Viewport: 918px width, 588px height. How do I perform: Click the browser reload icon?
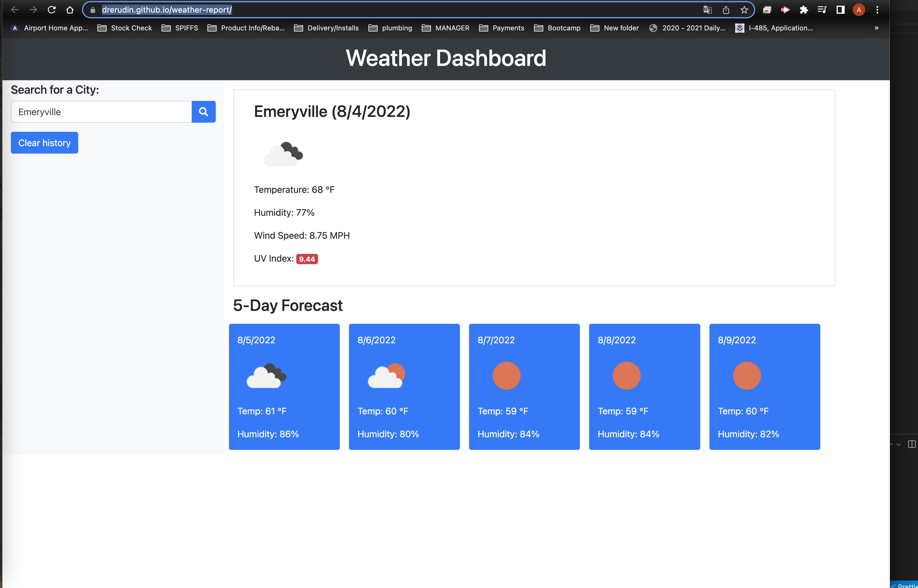tap(52, 10)
